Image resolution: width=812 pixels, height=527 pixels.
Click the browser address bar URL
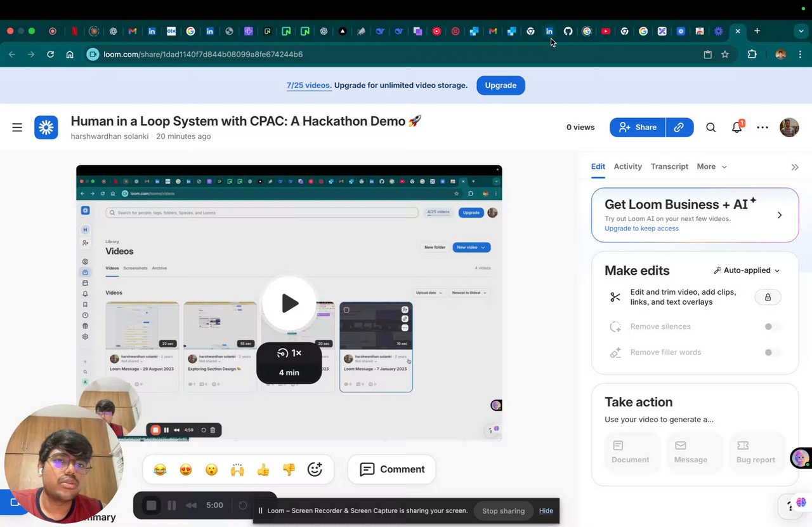(203, 55)
